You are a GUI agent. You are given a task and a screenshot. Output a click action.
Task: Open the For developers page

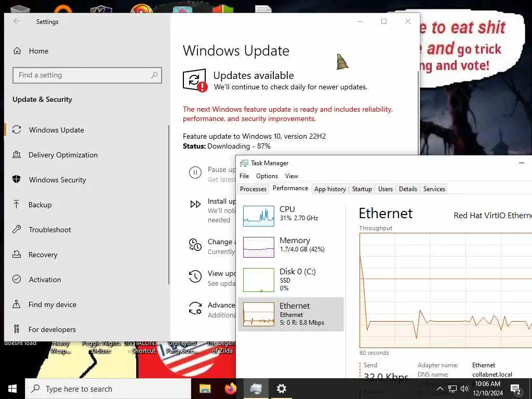click(87, 329)
